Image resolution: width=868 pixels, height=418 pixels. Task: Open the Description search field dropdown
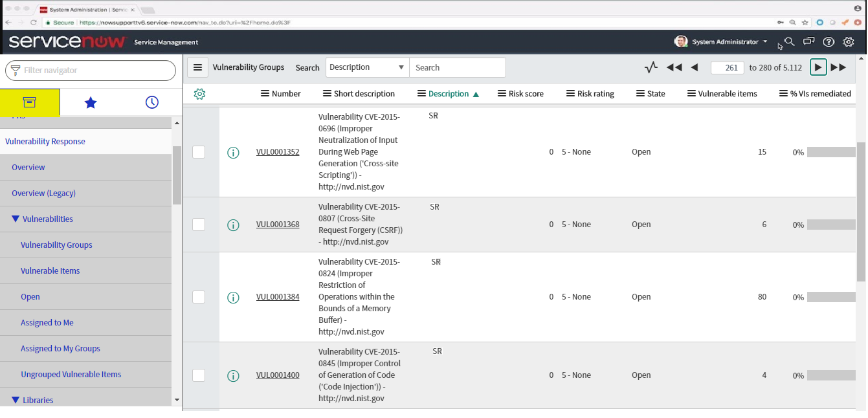pyautogui.click(x=367, y=67)
